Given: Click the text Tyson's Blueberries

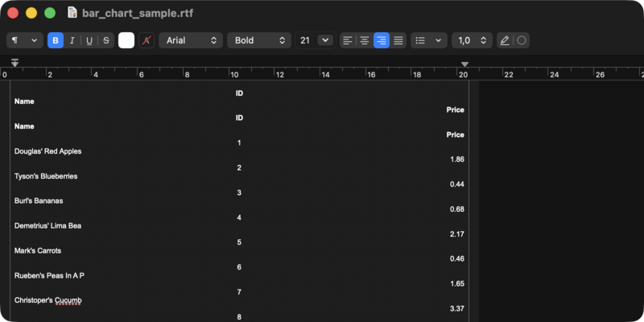Looking at the screenshot, I should click(46, 176).
